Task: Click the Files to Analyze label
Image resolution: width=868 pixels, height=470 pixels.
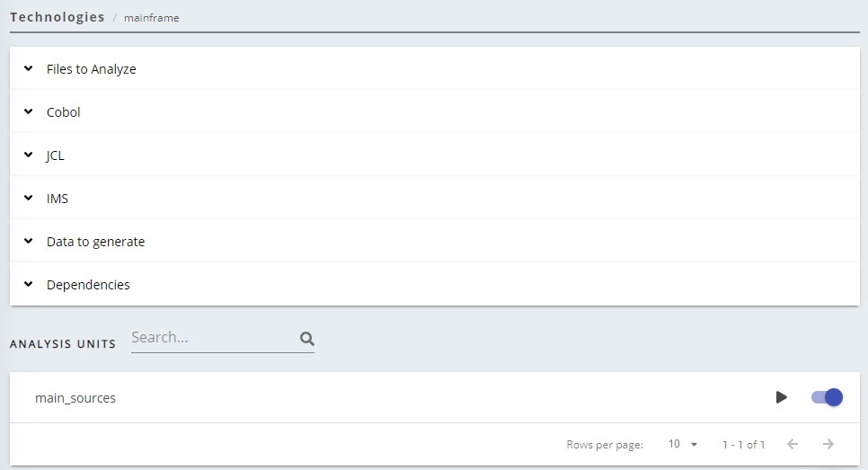Action: click(92, 69)
